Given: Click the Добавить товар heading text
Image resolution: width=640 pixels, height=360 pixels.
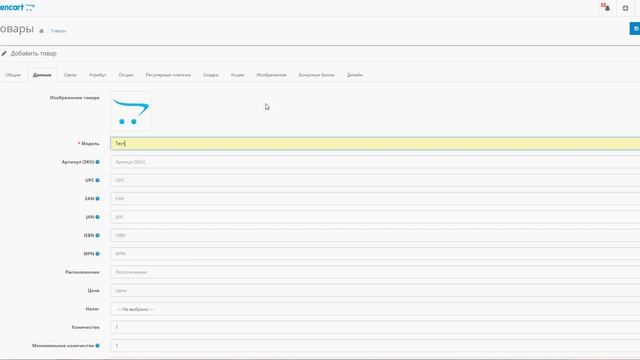Looking at the screenshot, I should [x=33, y=53].
